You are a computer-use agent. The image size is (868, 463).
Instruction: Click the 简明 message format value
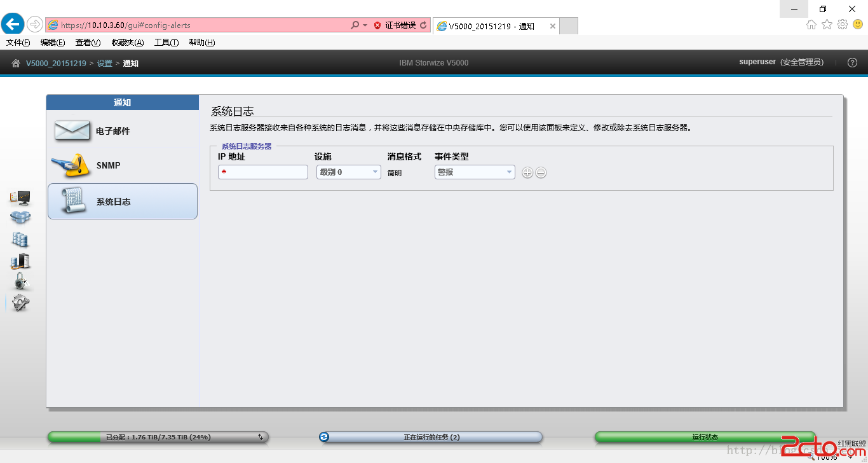pos(395,172)
